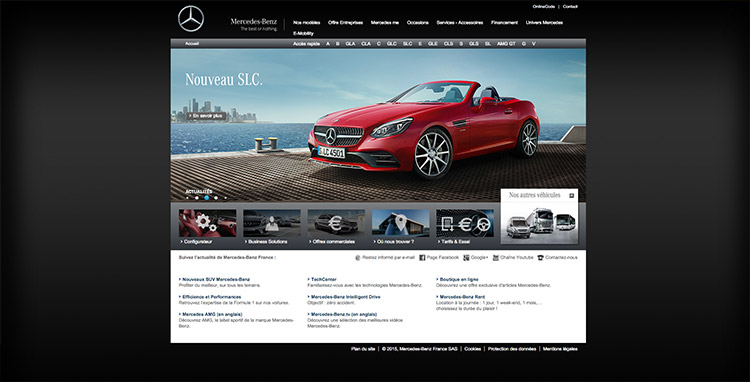
Task: Open the 'Mercedes-Benz Rent' link
Action: (x=462, y=297)
